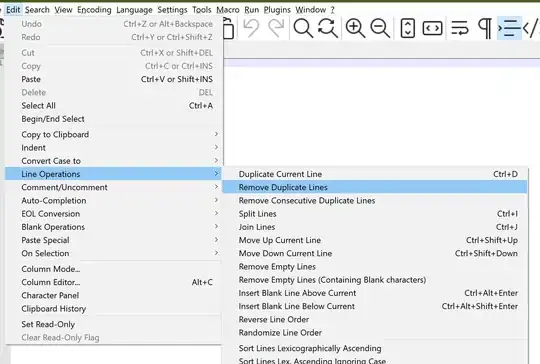Expand the Indent submenu
Screen dimensions: 540x364
tap(114, 147)
